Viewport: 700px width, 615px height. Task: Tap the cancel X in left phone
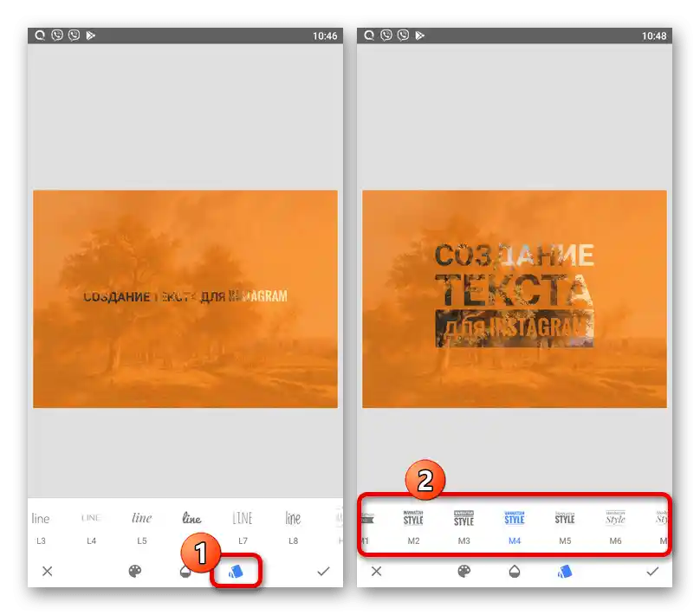48,572
